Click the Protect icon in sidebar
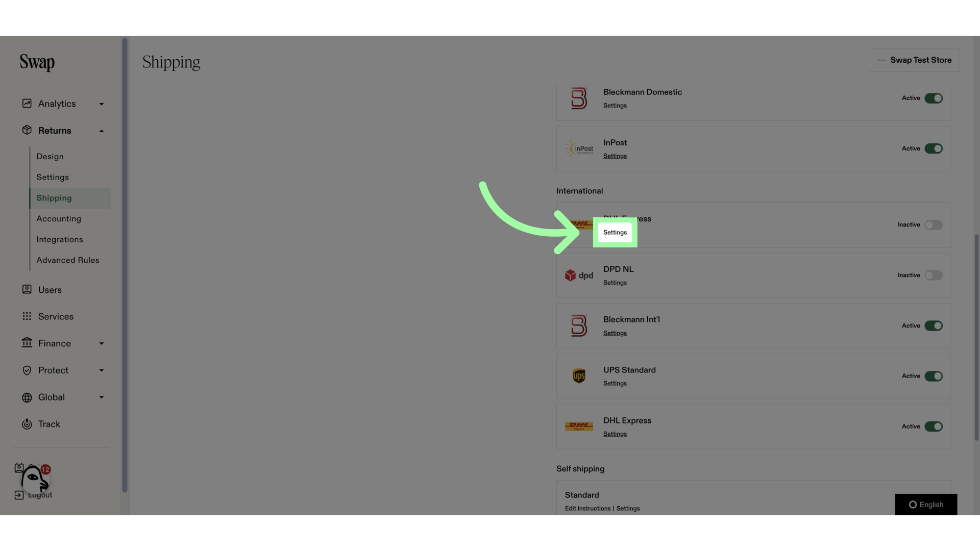Image resolution: width=980 pixels, height=551 pixels. (26, 371)
